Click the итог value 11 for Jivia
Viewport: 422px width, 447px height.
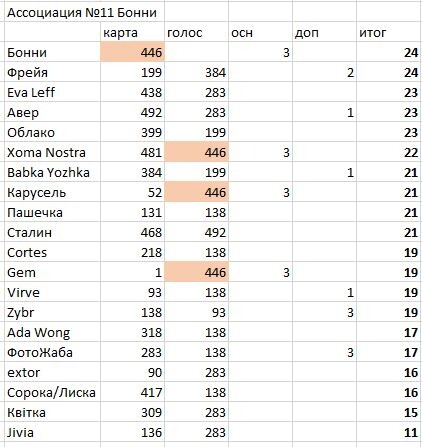click(x=389, y=432)
